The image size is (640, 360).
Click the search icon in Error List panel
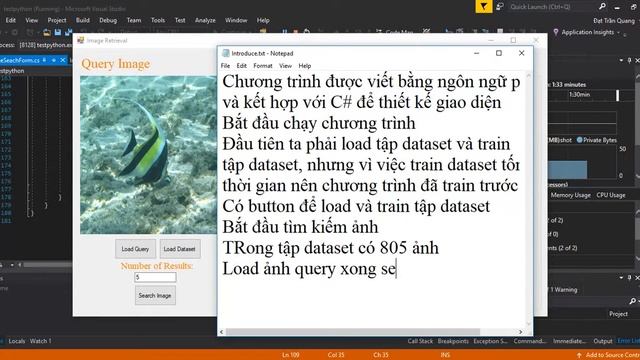pos(632,301)
